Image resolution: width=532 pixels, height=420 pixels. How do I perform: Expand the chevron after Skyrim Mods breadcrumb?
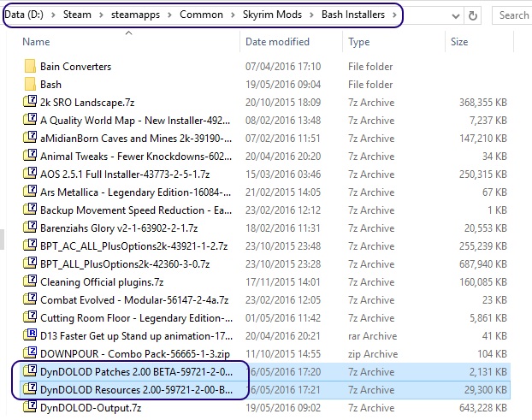click(311, 15)
